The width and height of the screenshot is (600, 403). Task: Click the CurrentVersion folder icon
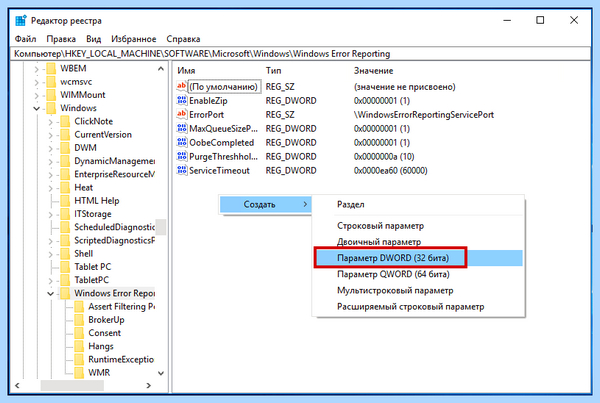[65, 134]
